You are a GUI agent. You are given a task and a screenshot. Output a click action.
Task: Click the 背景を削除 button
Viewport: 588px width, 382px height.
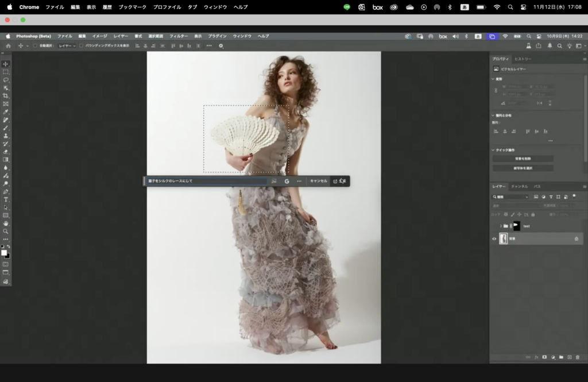pyautogui.click(x=523, y=159)
